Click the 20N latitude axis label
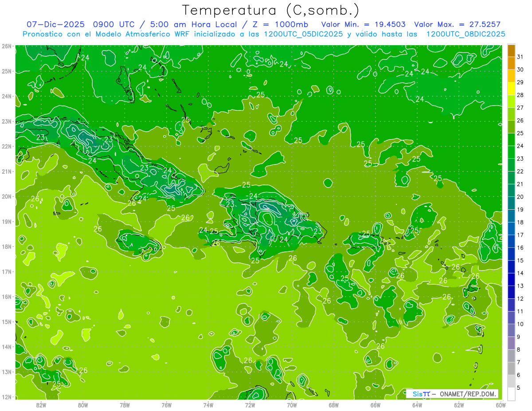This screenshot has height=411, width=532. pyautogui.click(x=6, y=196)
